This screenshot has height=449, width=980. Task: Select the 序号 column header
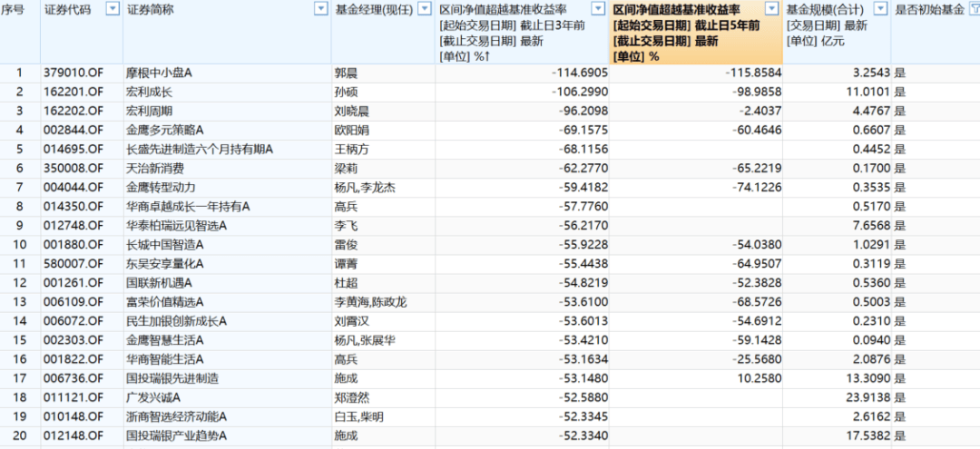click(13, 10)
